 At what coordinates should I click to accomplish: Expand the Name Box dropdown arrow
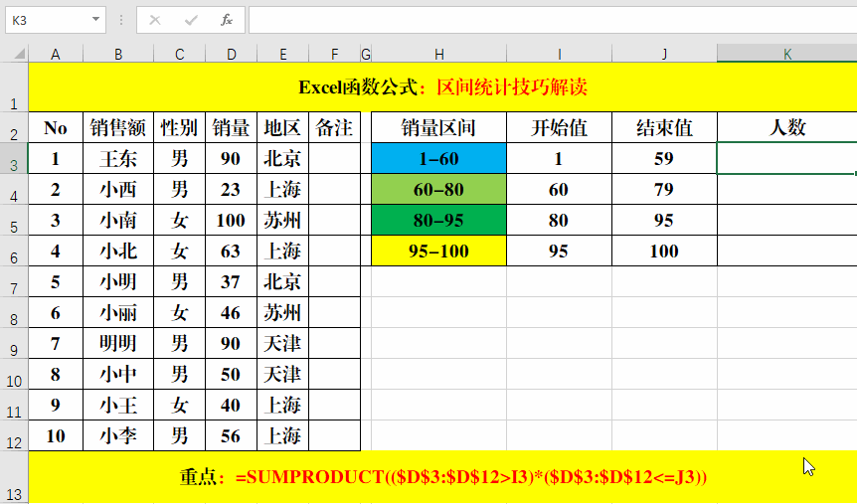click(95, 20)
